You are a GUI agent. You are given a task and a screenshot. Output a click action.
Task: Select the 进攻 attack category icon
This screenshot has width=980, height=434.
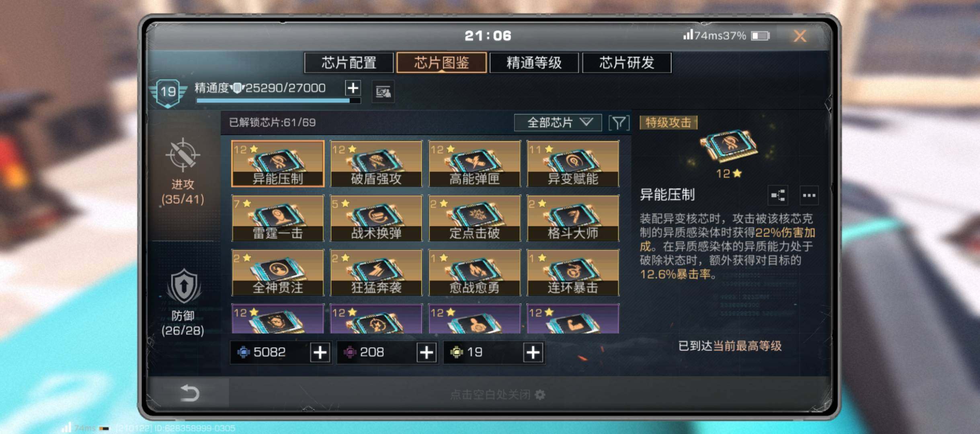(x=182, y=154)
